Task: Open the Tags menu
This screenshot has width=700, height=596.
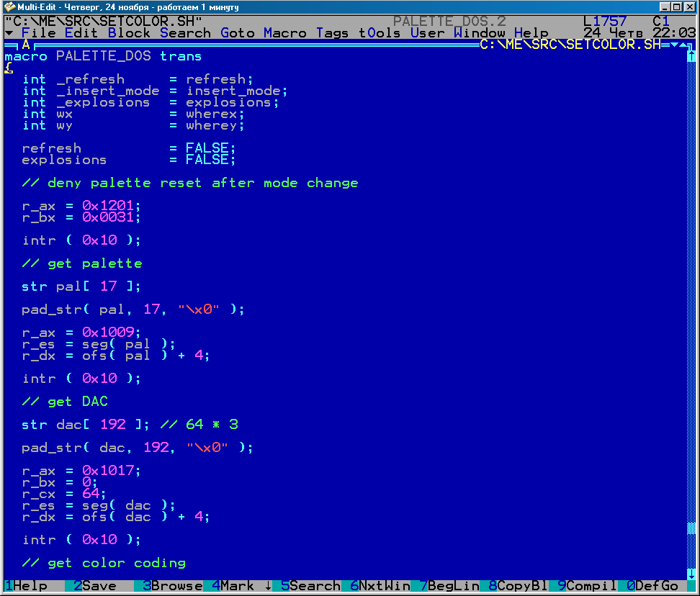Action: 332,33
